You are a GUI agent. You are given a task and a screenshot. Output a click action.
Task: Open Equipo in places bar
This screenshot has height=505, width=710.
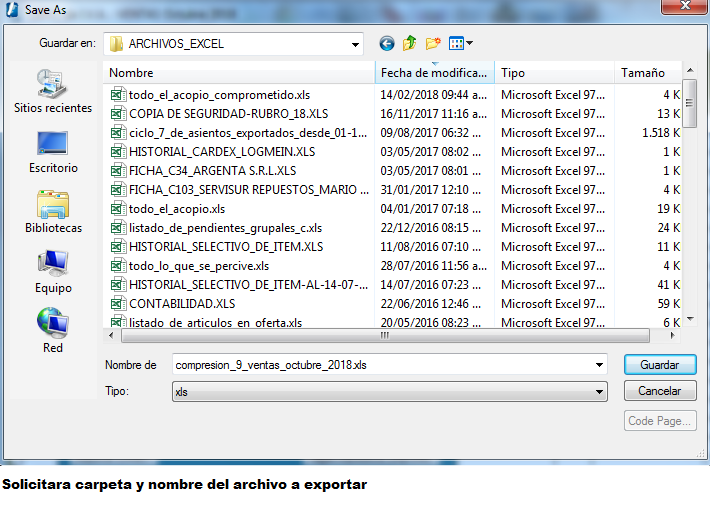point(53,272)
